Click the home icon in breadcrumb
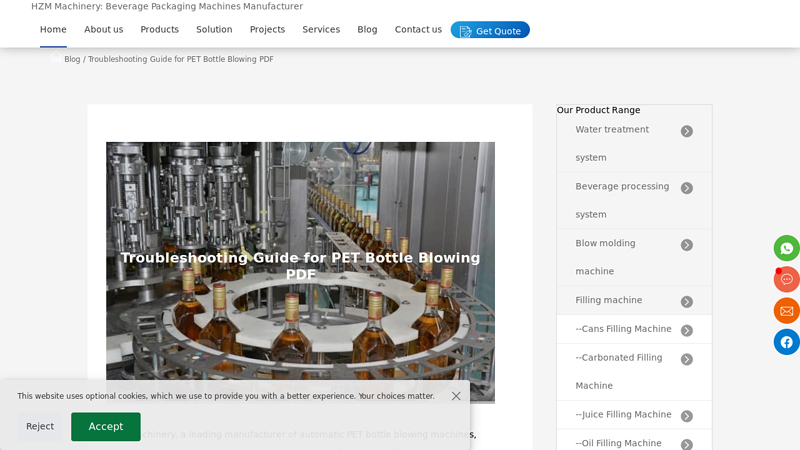Image resolution: width=800 pixels, height=450 pixels. pyautogui.click(x=56, y=57)
